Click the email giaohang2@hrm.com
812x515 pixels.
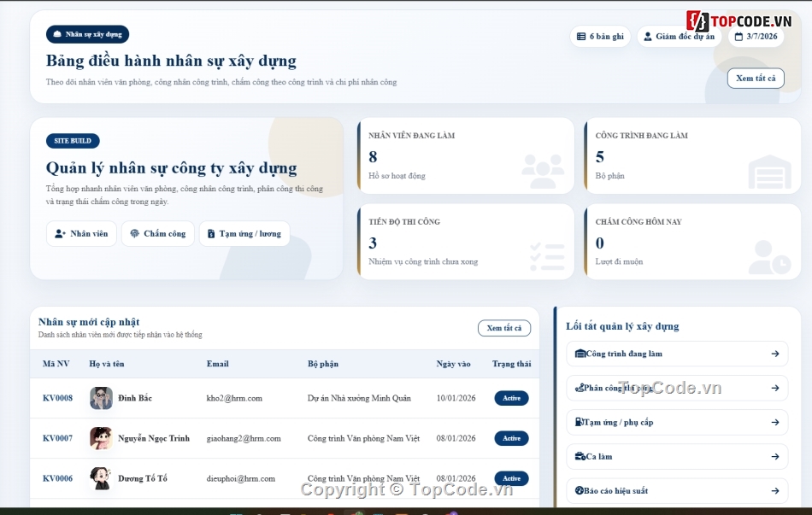point(244,438)
